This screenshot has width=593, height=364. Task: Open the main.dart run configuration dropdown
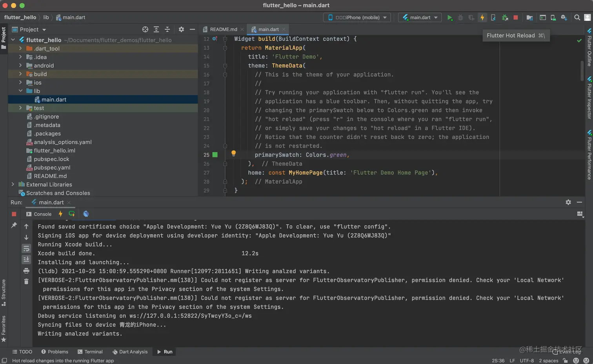pos(420,18)
